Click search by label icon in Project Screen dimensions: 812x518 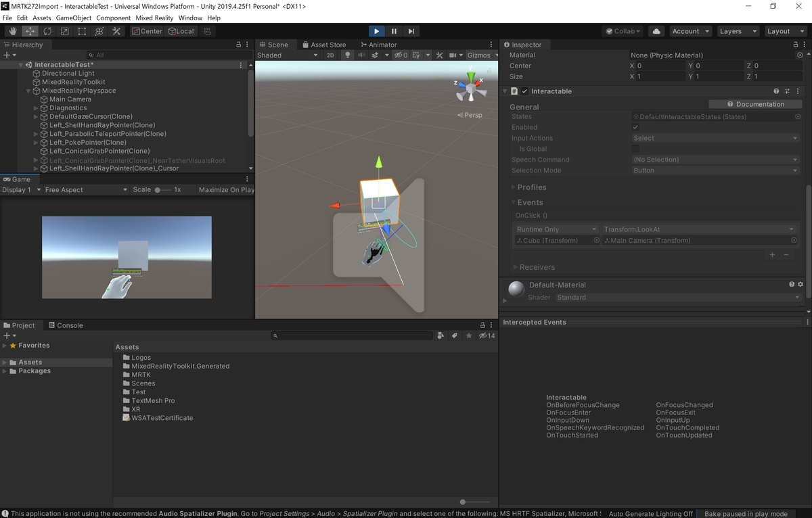455,335
